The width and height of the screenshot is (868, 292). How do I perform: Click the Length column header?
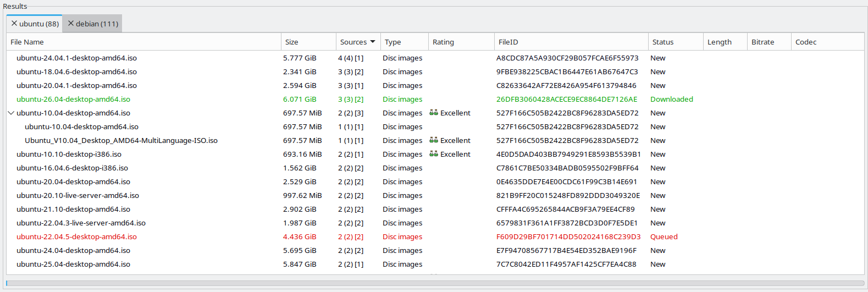coord(725,42)
